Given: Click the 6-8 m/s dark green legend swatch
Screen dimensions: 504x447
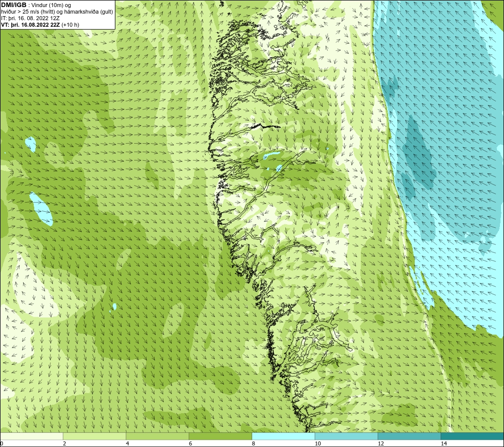Looking at the screenshot, I should (221, 436).
